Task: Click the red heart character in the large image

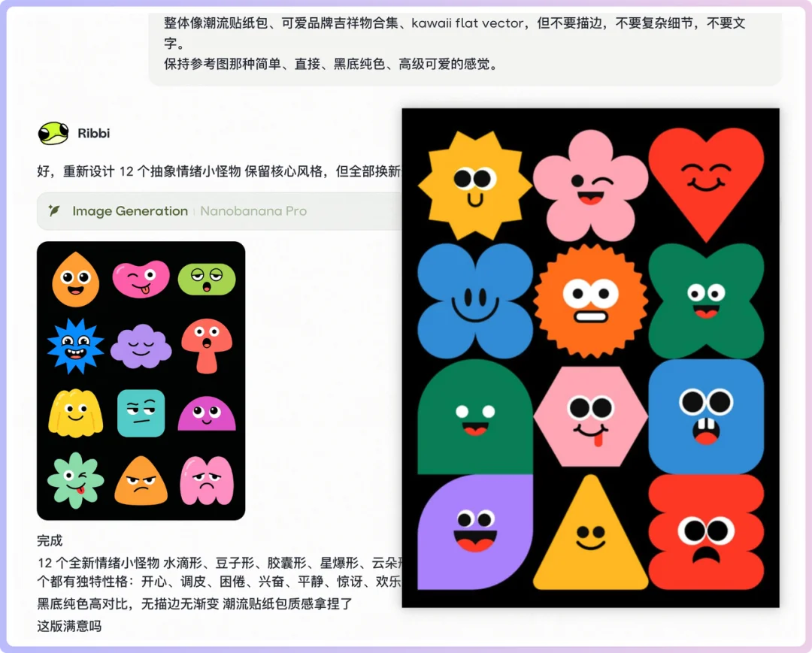Action: [x=706, y=179]
